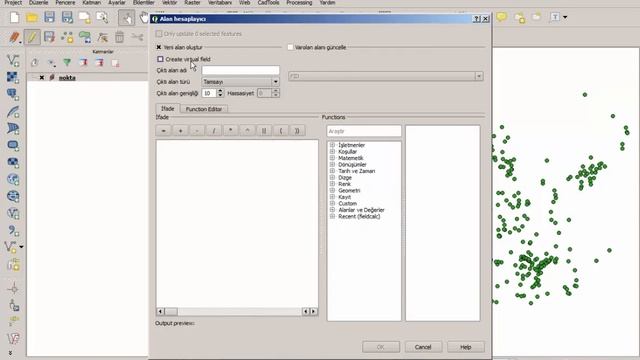Click the text annotation T icon

(556, 17)
